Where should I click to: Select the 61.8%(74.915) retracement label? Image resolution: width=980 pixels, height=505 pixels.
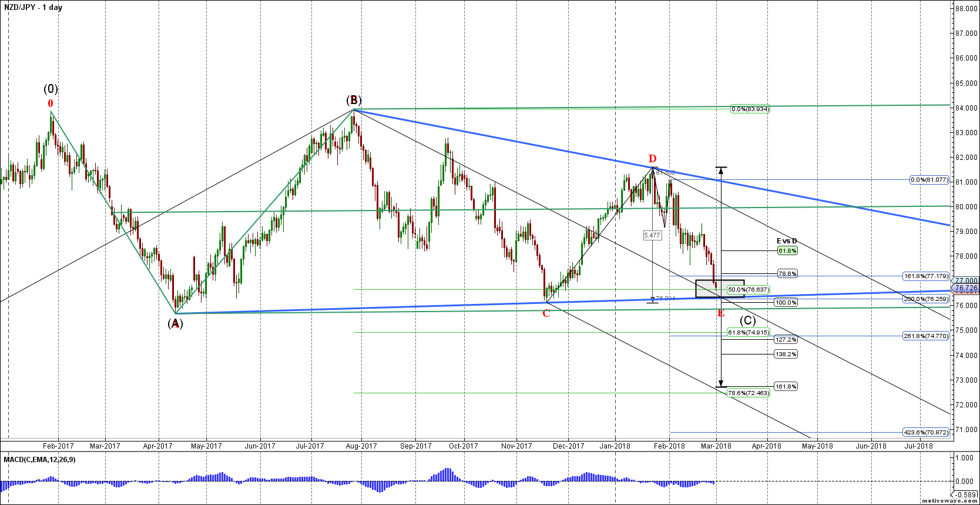tap(749, 332)
